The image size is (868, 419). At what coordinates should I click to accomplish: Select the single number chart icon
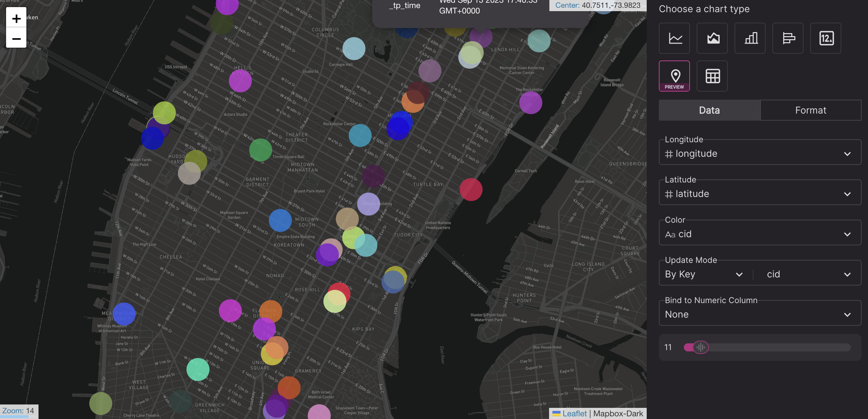pyautogui.click(x=826, y=38)
